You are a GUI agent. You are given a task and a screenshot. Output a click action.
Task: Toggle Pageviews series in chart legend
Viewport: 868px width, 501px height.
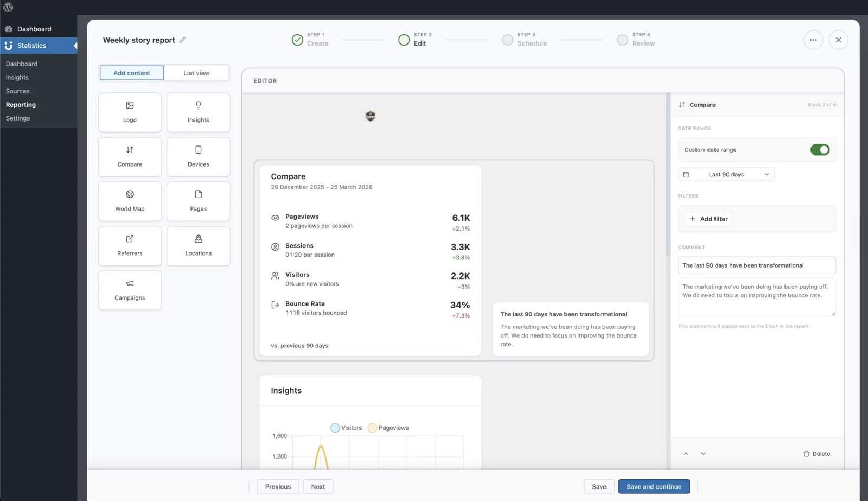pyautogui.click(x=388, y=428)
